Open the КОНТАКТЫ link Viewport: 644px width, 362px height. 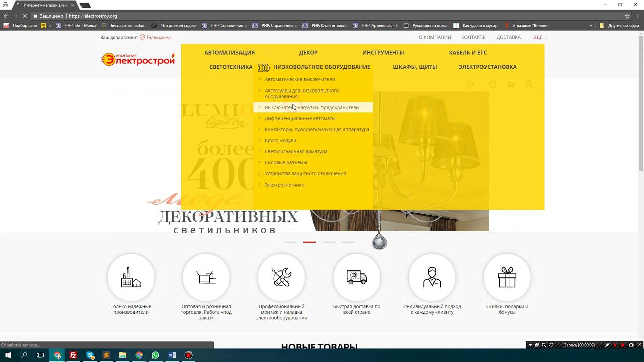coord(473,37)
